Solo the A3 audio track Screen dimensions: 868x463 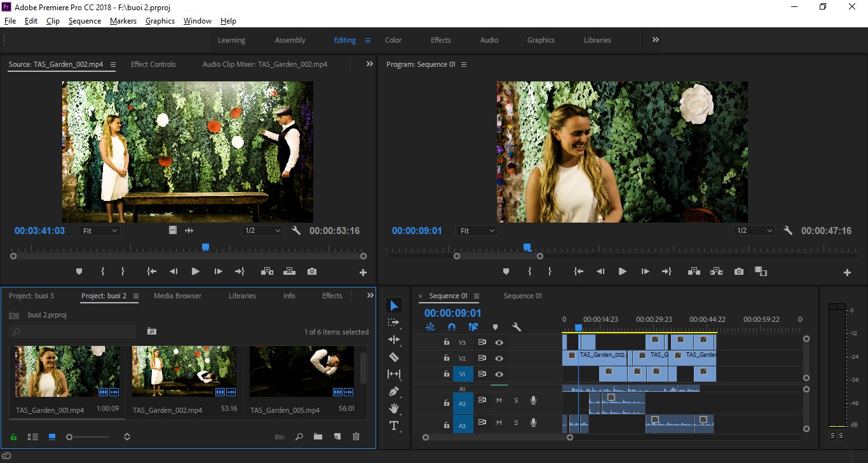pos(516,422)
